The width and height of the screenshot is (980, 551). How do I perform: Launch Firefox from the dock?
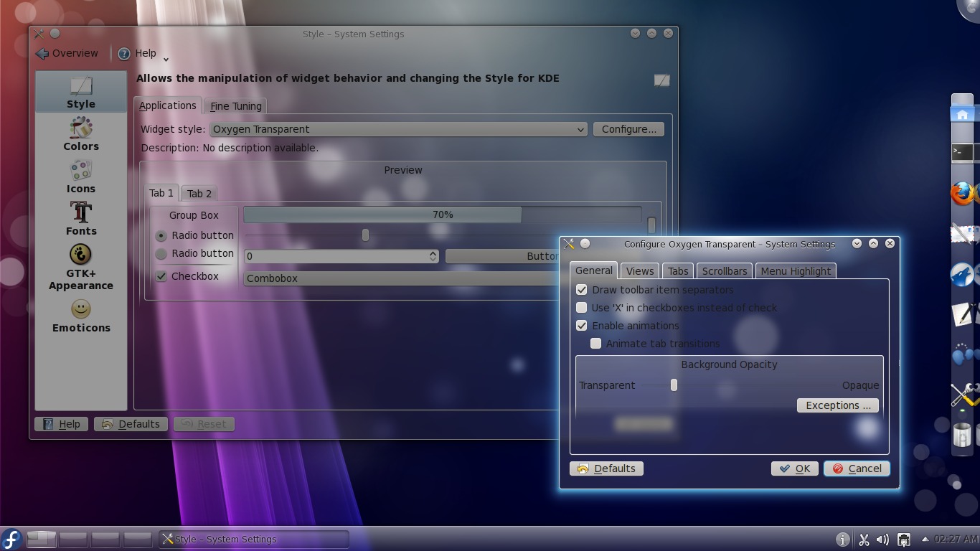click(x=963, y=194)
